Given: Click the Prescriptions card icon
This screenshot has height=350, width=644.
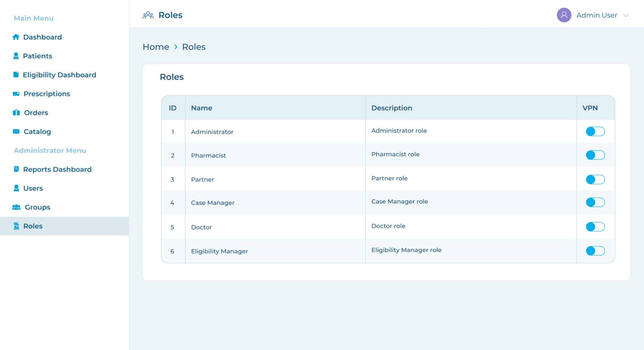Looking at the screenshot, I should pos(16,94).
